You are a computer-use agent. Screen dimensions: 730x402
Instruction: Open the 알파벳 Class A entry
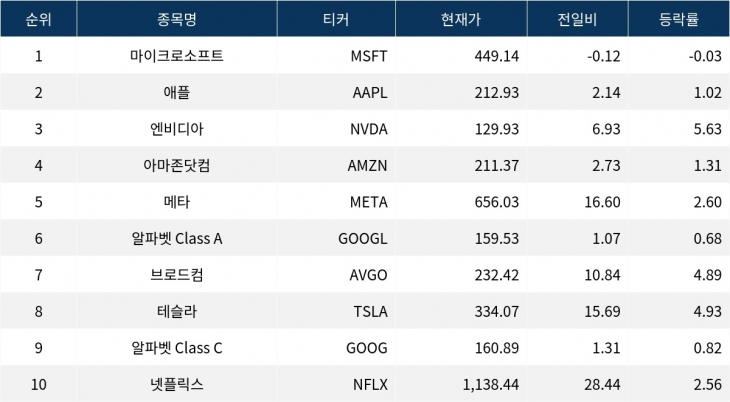coord(177,238)
